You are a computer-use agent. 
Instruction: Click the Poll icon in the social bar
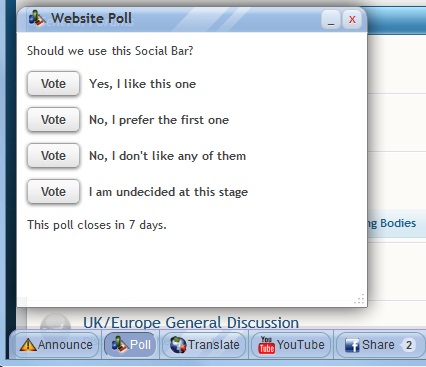(119, 344)
